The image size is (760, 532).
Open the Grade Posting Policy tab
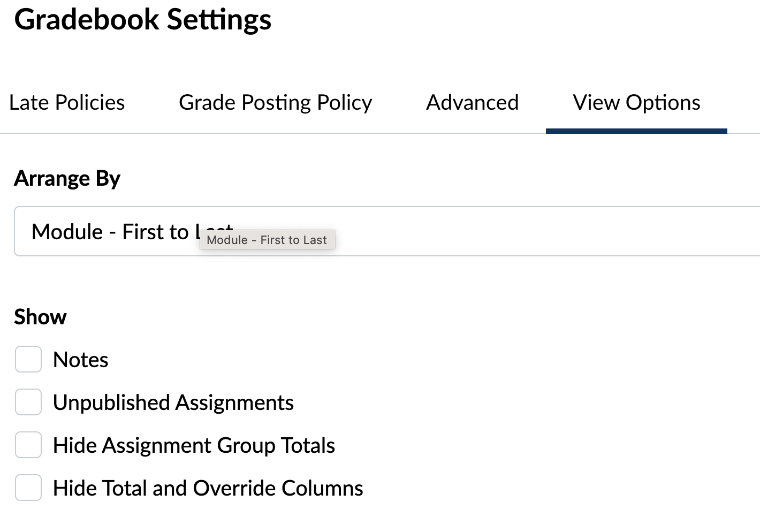[275, 102]
